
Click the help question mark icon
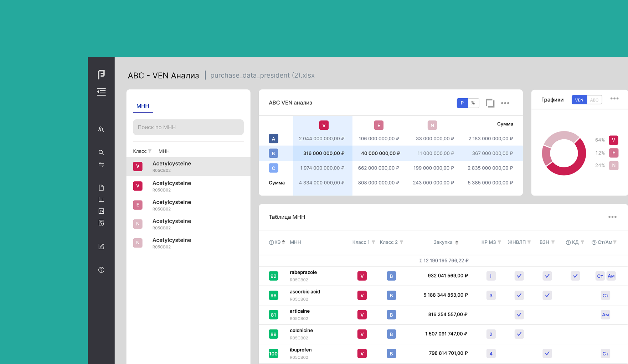(x=101, y=270)
